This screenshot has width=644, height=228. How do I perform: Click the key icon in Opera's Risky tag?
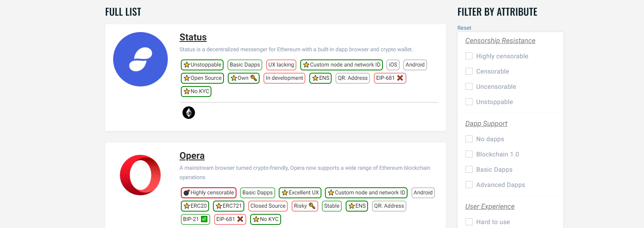coord(312,206)
